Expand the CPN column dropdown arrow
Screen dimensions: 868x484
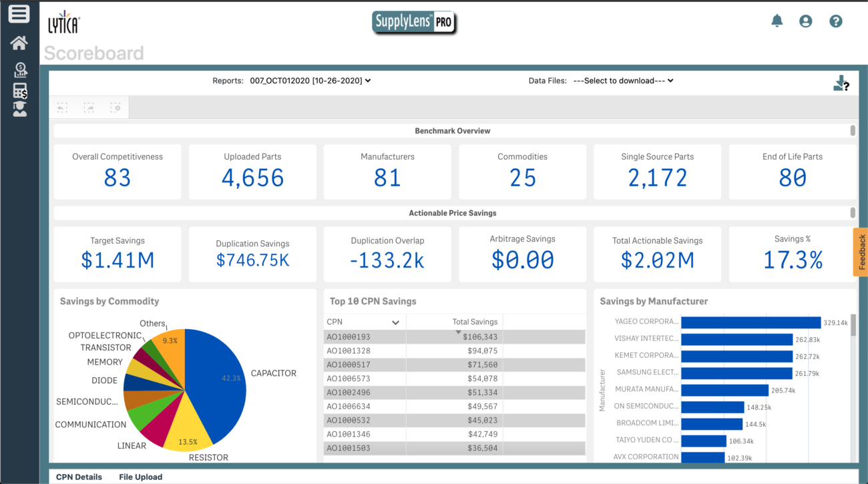(x=395, y=322)
